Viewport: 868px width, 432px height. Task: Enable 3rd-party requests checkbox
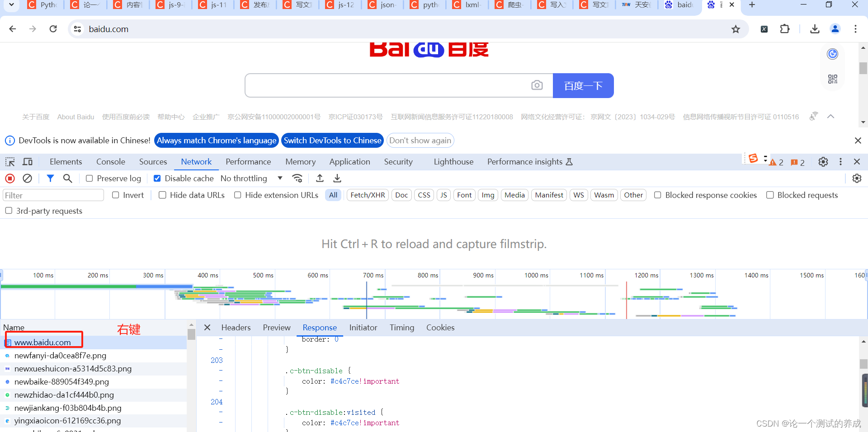9,211
